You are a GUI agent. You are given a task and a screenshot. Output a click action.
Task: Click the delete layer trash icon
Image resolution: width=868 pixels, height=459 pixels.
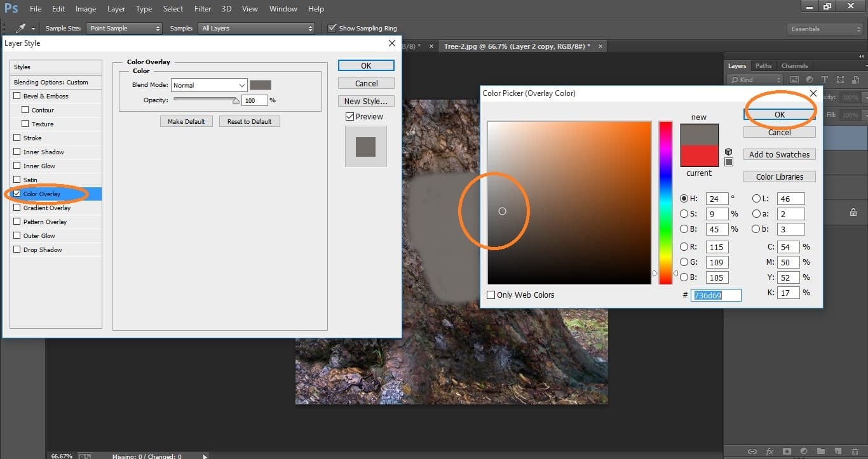tap(855, 451)
